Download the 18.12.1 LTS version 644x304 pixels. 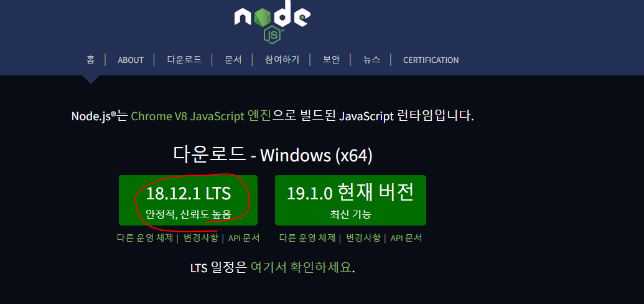[188, 201]
